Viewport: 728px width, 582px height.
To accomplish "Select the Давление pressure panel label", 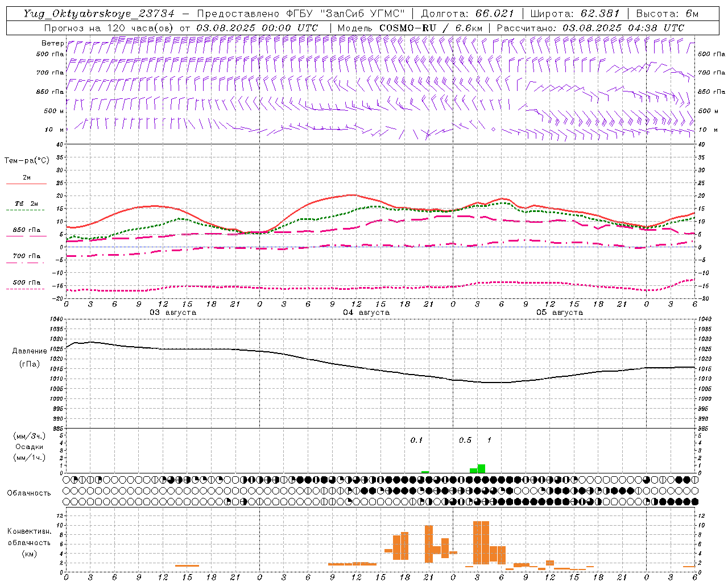I will point(30,351).
